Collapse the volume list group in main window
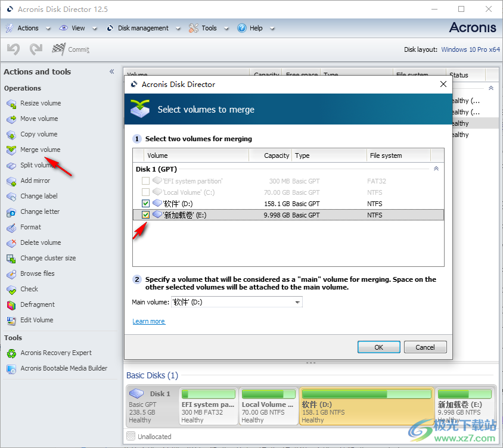 point(491,88)
